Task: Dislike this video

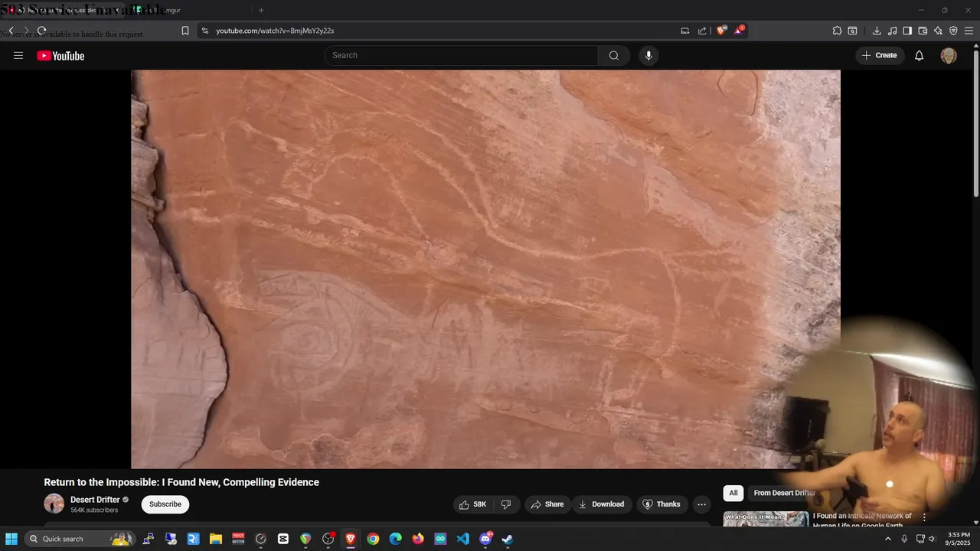Action: pyautogui.click(x=506, y=504)
